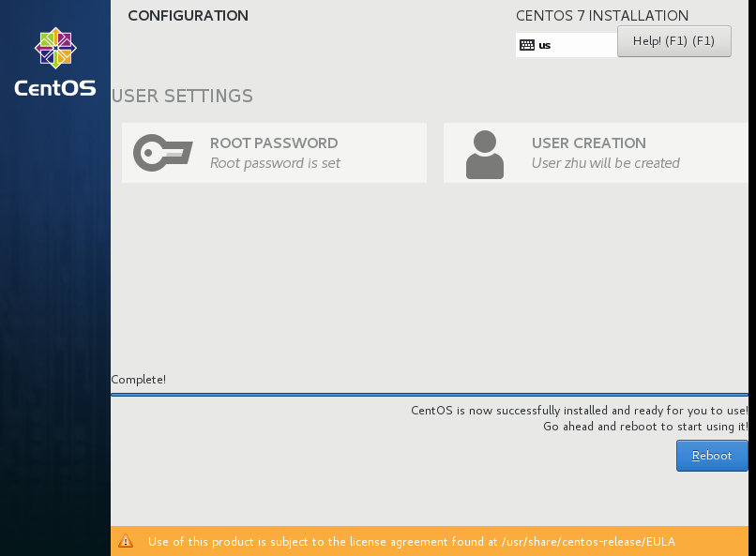This screenshot has width=756, height=556.
Task: Click the keyboard layout icon
Action: point(527,45)
